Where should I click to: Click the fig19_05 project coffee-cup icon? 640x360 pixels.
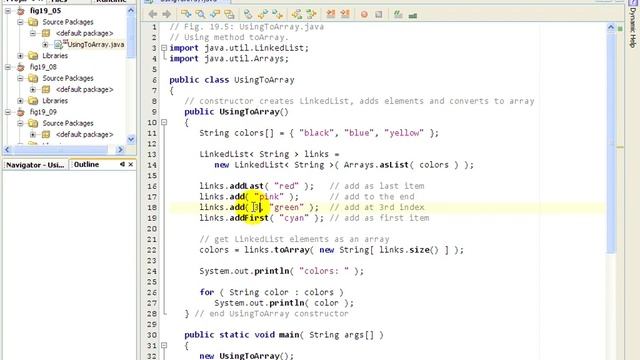coord(21,11)
